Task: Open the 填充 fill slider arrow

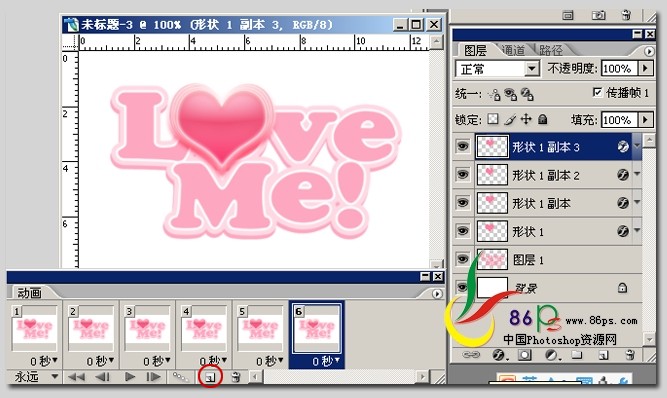Action: tap(645, 119)
